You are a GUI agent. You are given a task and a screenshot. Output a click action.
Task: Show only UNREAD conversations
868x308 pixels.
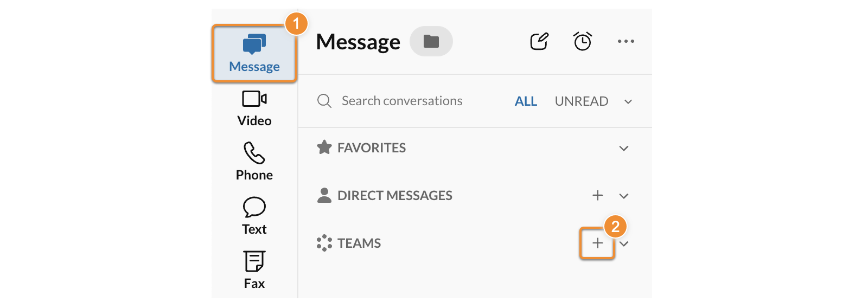581,101
